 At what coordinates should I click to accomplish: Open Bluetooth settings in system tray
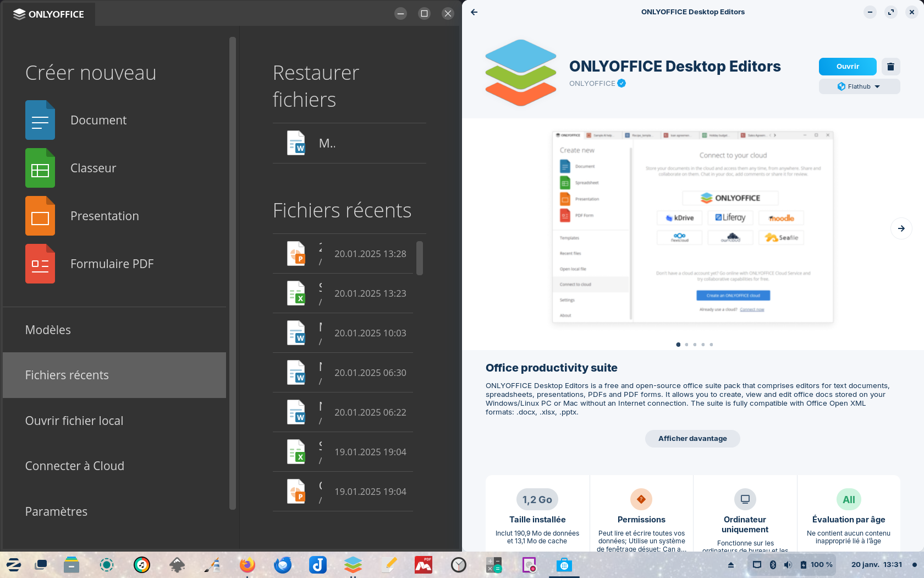[773, 565]
